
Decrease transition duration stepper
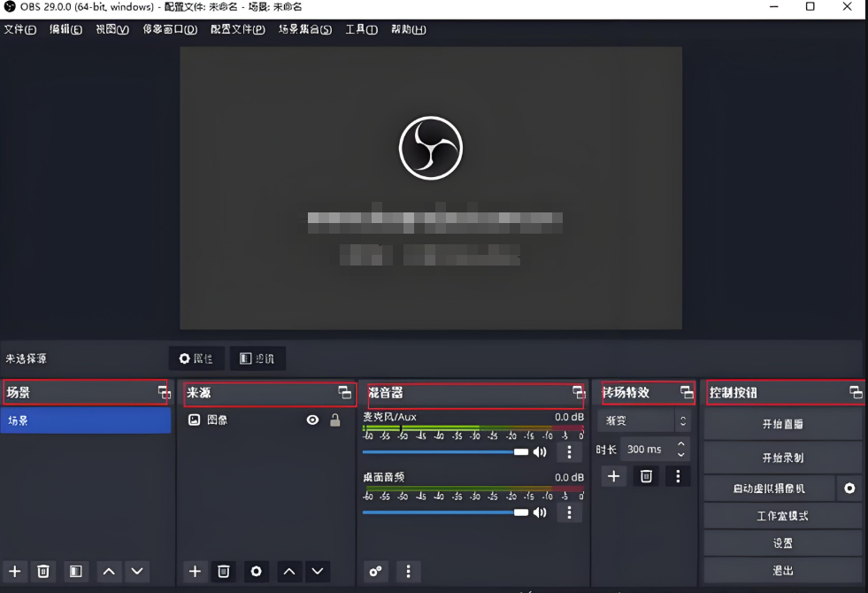[x=681, y=455]
